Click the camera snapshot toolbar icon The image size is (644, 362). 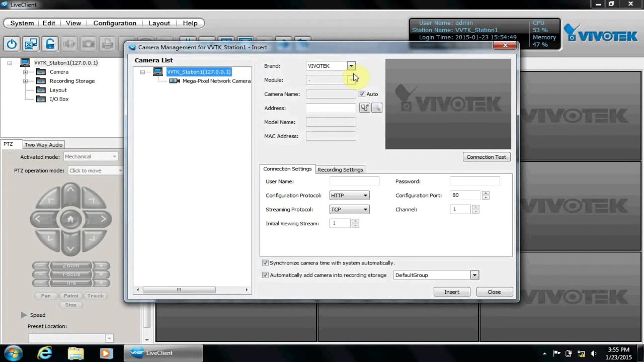click(89, 44)
